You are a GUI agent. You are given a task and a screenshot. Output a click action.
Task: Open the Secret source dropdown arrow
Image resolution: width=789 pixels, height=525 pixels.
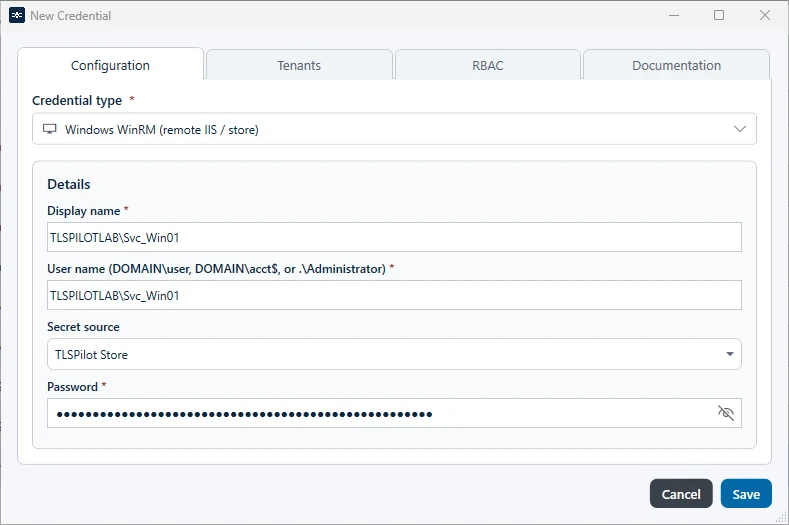click(x=730, y=354)
